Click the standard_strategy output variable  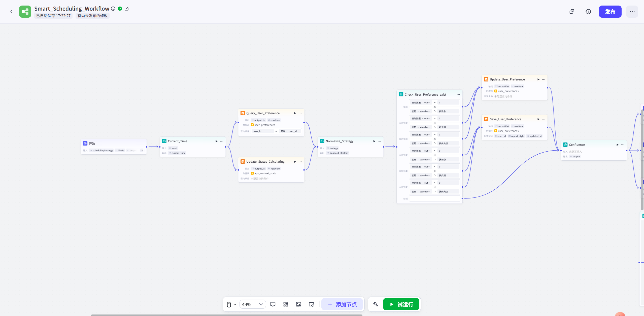coord(337,153)
